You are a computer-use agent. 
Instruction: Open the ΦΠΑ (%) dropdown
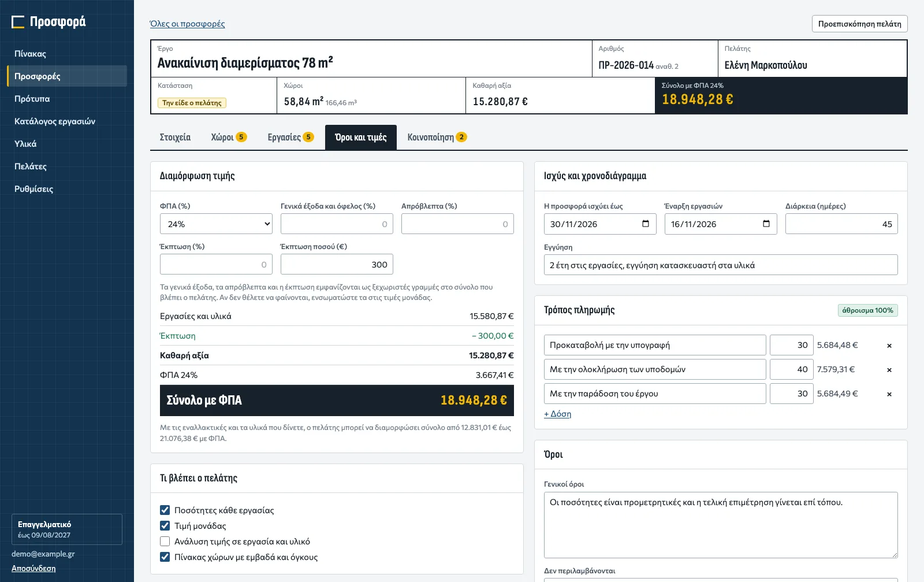coord(216,224)
